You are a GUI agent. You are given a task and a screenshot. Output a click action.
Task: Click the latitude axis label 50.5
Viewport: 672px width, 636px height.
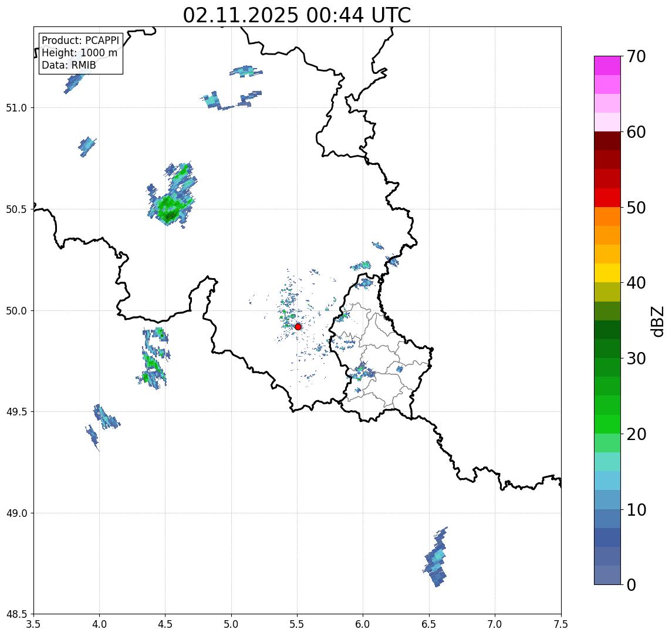click(16, 209)
